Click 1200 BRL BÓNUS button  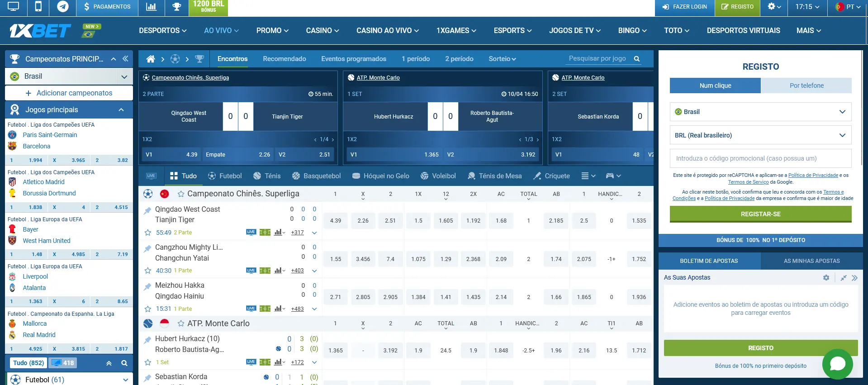tap(209, 7)
